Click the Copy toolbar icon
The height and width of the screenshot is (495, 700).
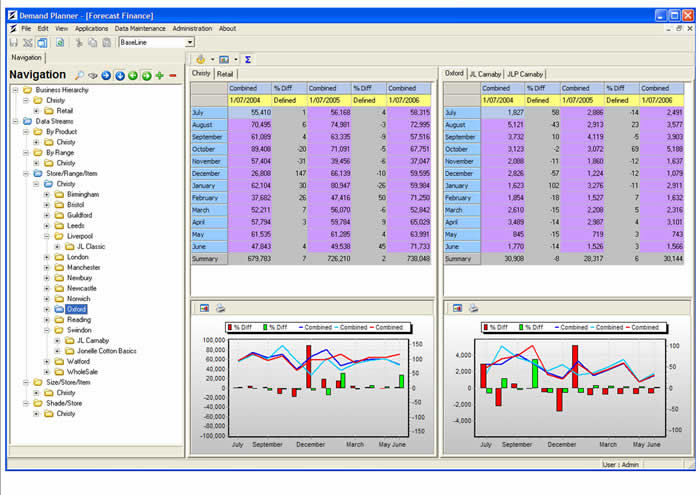point(92,42)
